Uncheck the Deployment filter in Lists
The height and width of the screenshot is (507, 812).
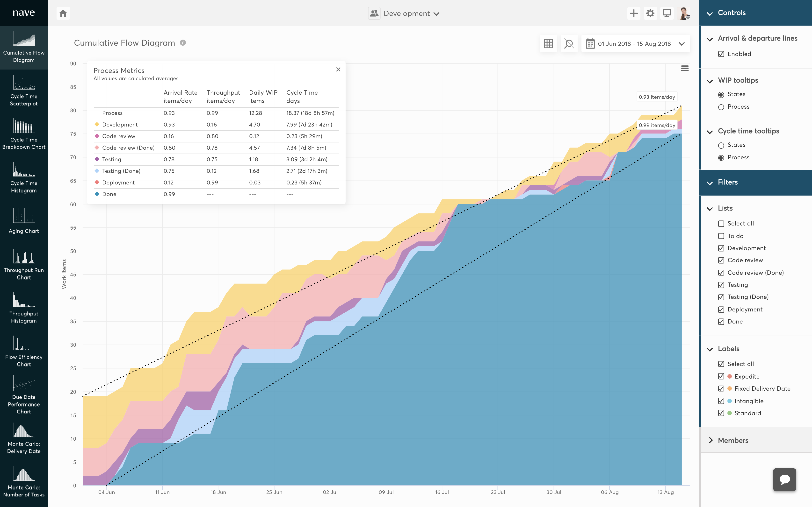(721, 309)
